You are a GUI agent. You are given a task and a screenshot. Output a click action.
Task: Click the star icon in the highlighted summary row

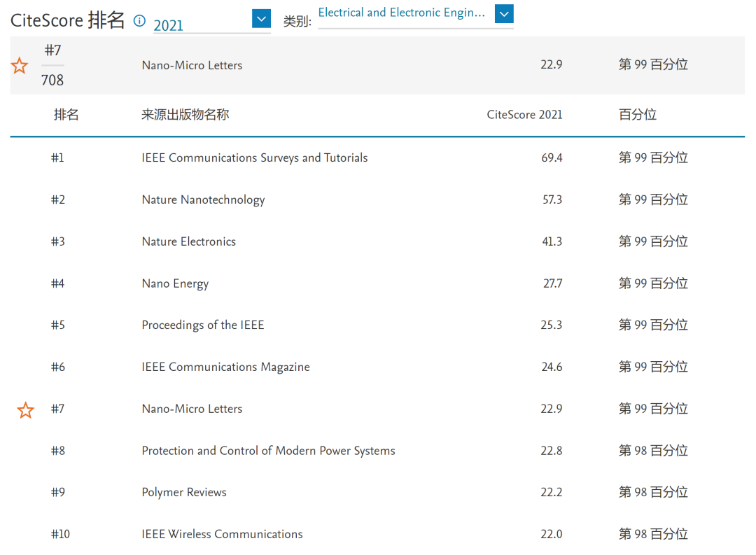coord(20,66)
